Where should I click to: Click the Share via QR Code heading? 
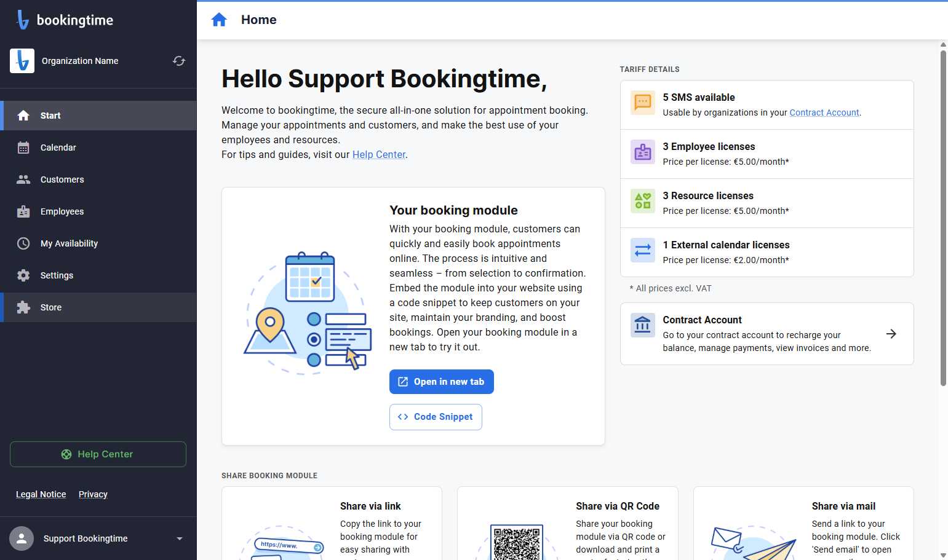pos(618,506)
